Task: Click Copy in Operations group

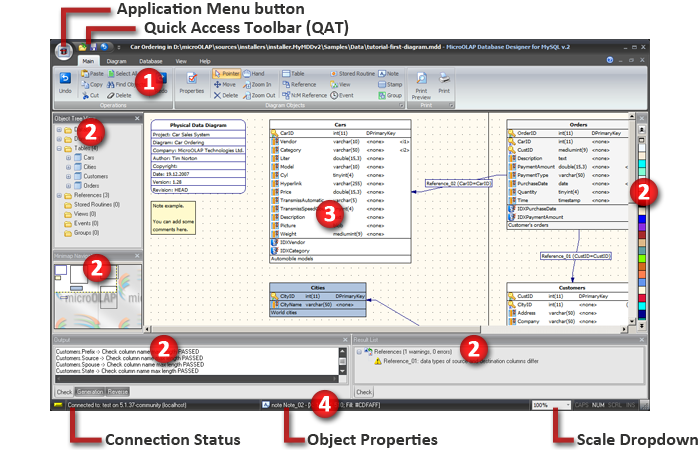Action: 92,84
